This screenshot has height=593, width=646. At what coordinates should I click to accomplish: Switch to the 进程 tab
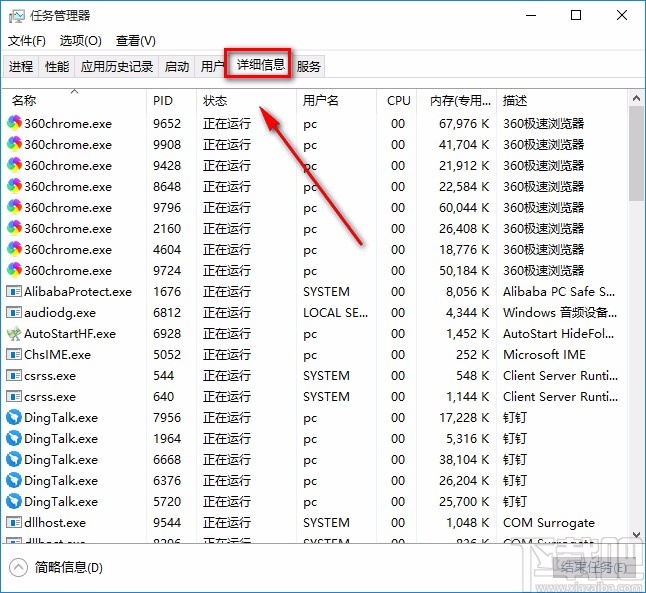coord(21,66)
